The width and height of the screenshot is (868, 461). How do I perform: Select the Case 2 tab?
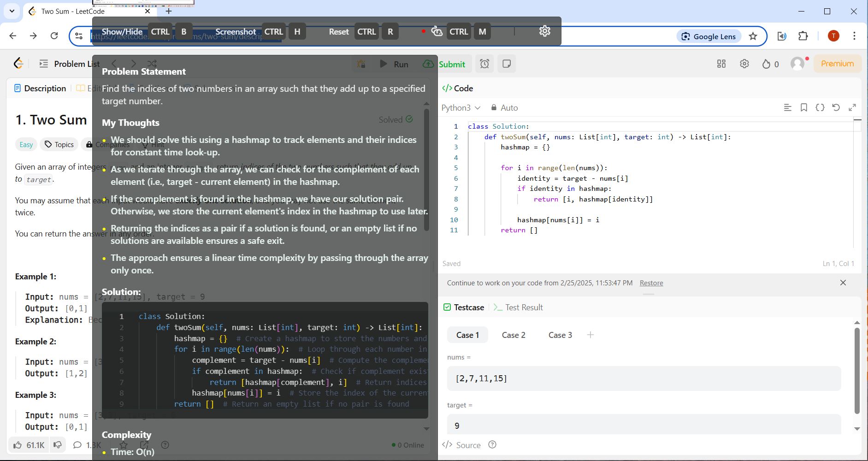point(513,335)
